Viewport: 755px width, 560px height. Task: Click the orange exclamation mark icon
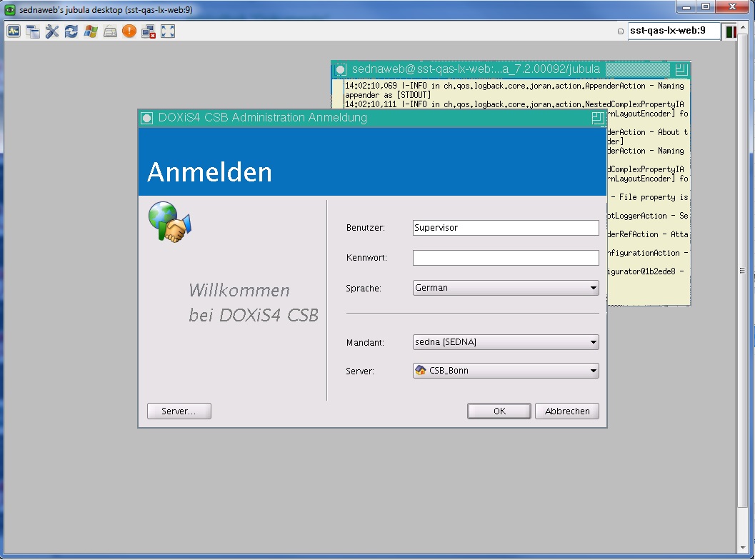(x=129, y=31)
